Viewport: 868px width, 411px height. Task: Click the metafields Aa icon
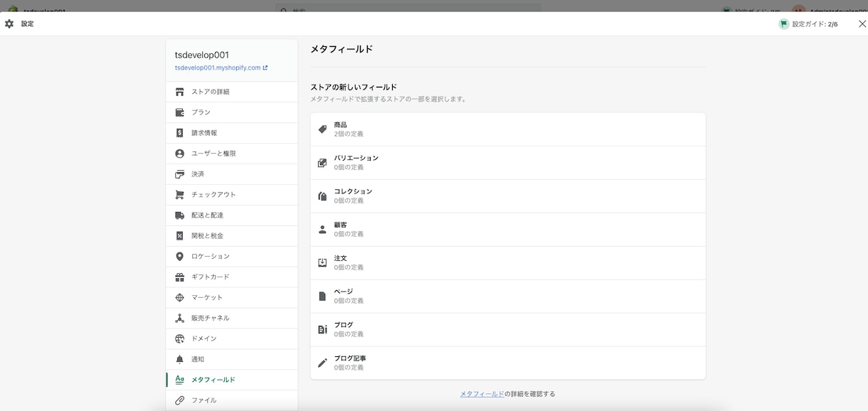coord(179,380)
